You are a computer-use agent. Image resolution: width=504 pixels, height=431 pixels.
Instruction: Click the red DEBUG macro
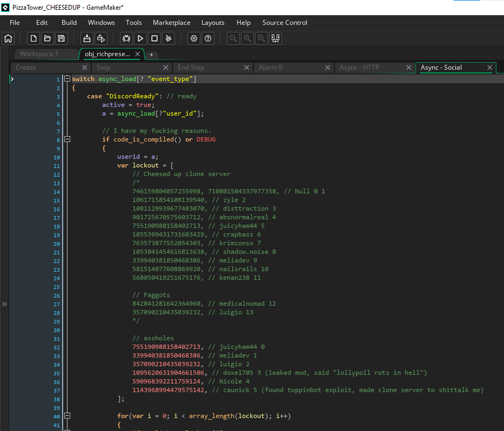coord(206,139)
